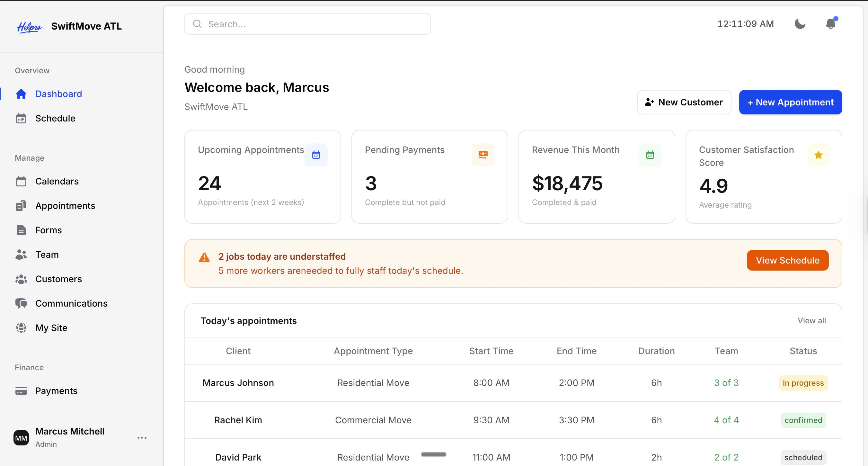The width and height of the screenshot is (868, 466).
Task: Click the Status column header
Action: point(803,351)
